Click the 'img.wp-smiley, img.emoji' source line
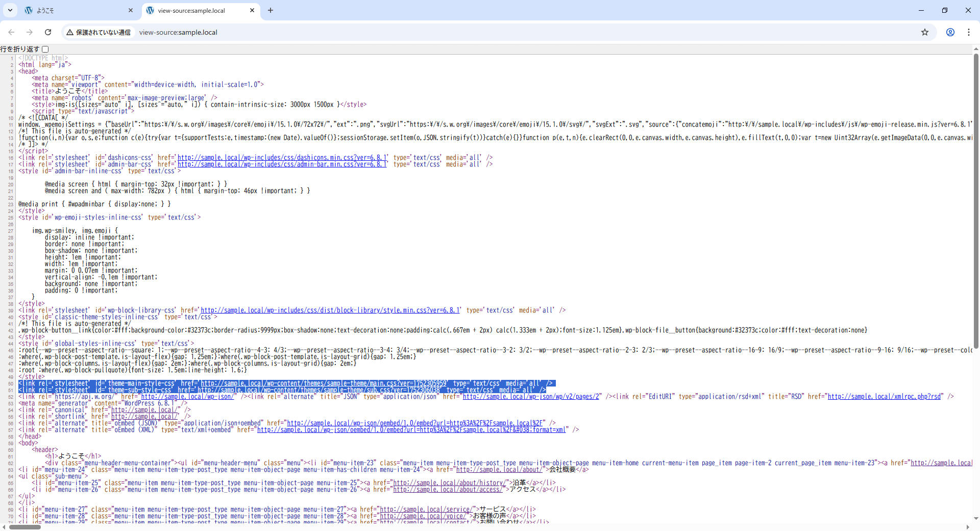This screenshot has height=531, width=980. (x=75, y=231)
